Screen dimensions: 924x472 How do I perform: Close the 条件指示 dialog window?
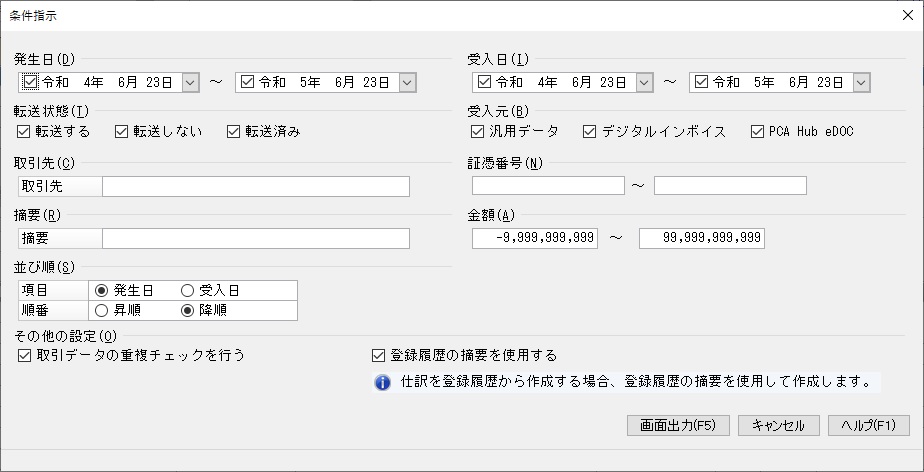point(908,14)
